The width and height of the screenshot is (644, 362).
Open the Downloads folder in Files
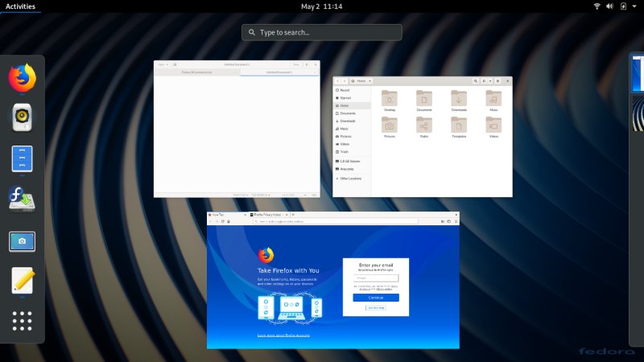point(459,101)
